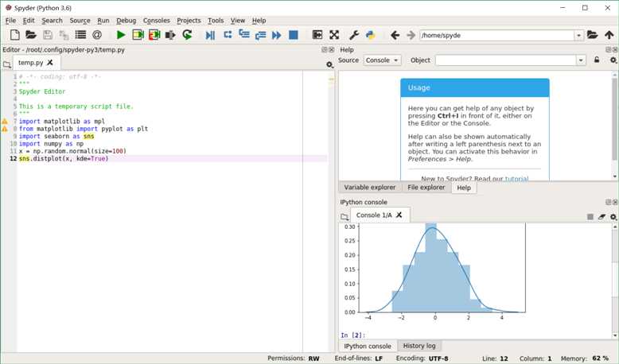Open the Debug menu
Screen dimensions: 619x364
127,21
